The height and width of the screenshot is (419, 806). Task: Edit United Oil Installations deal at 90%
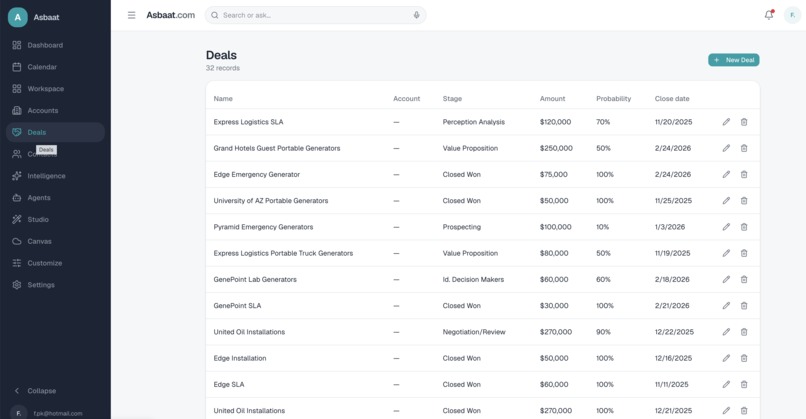726,332
